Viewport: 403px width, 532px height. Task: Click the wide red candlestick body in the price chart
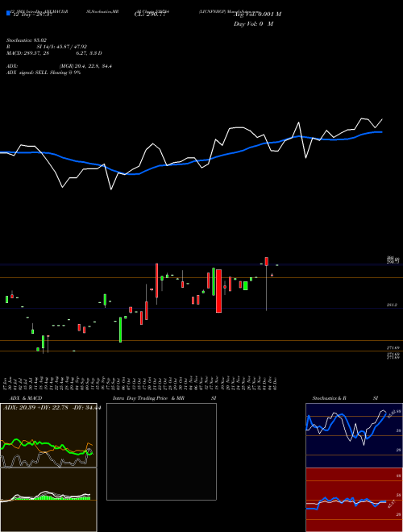218,291
